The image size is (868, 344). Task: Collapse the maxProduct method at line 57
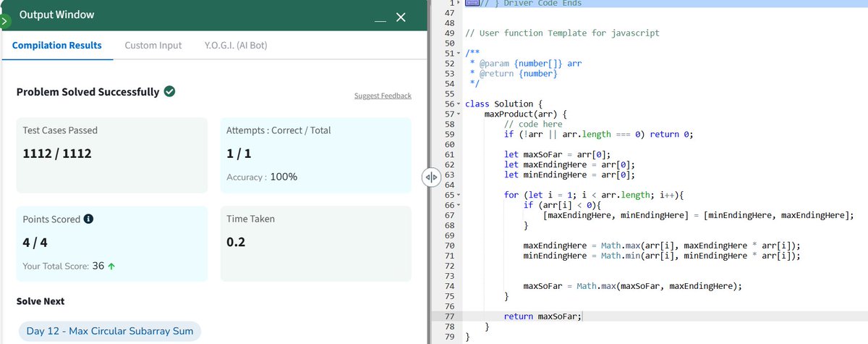pos(459,114)
